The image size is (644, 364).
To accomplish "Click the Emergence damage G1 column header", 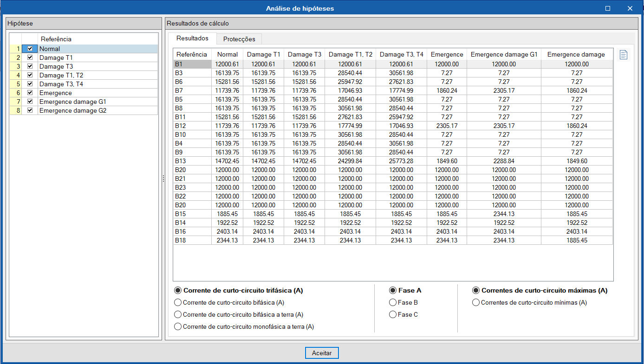I will coord(504,54).
